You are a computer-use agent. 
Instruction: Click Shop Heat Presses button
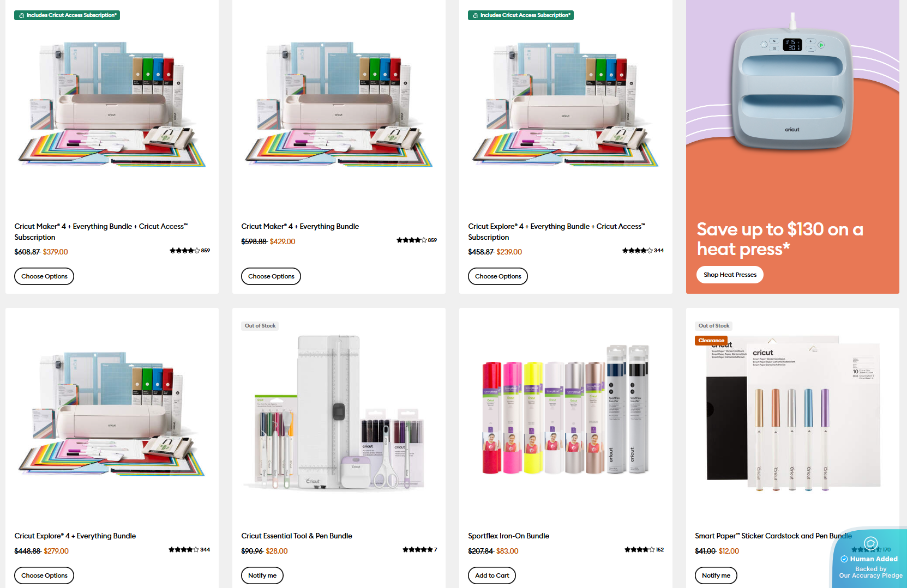(730, 275)
